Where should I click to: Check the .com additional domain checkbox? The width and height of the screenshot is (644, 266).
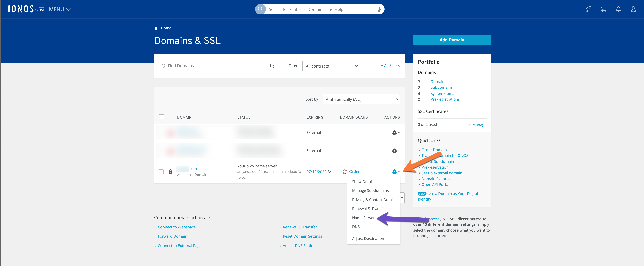(161, 172)
